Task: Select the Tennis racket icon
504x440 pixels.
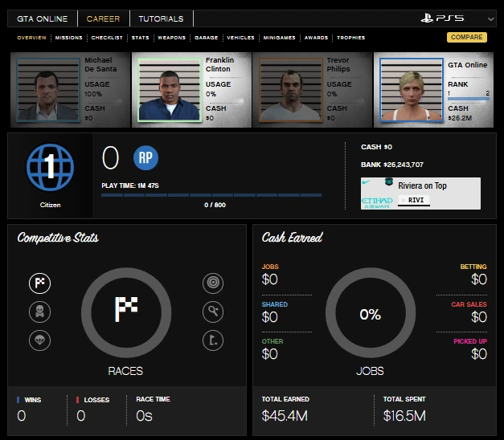Action: (x=213, y=312)
